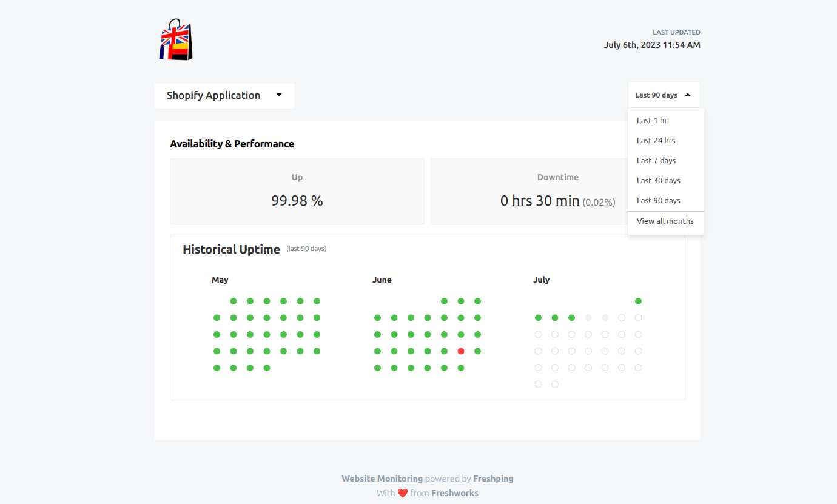Image resolution: width=837 pixels, height=504 pixels.
Task: Click the July month label
Action: (x=542, y=280)
